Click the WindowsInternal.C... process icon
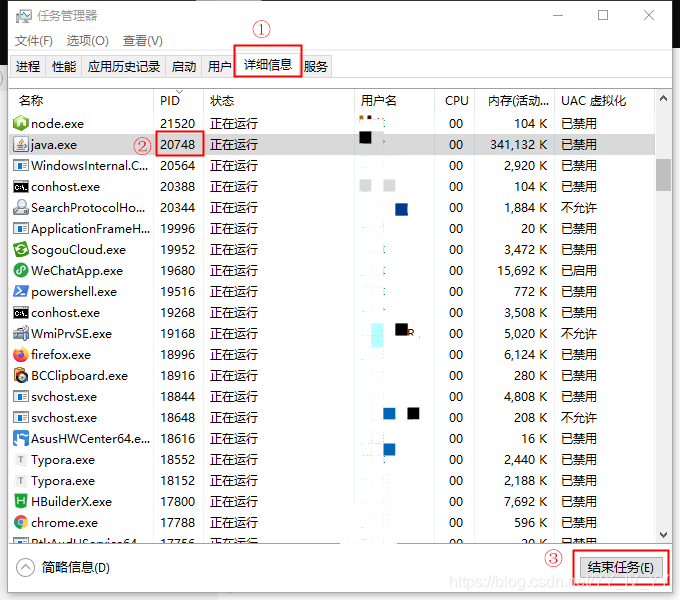 20,166
